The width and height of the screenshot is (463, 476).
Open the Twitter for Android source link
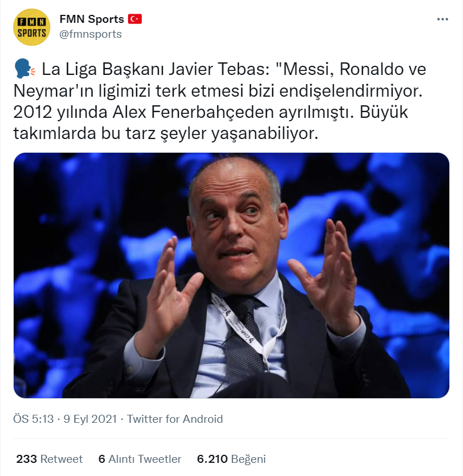click(x=175, y=419)
